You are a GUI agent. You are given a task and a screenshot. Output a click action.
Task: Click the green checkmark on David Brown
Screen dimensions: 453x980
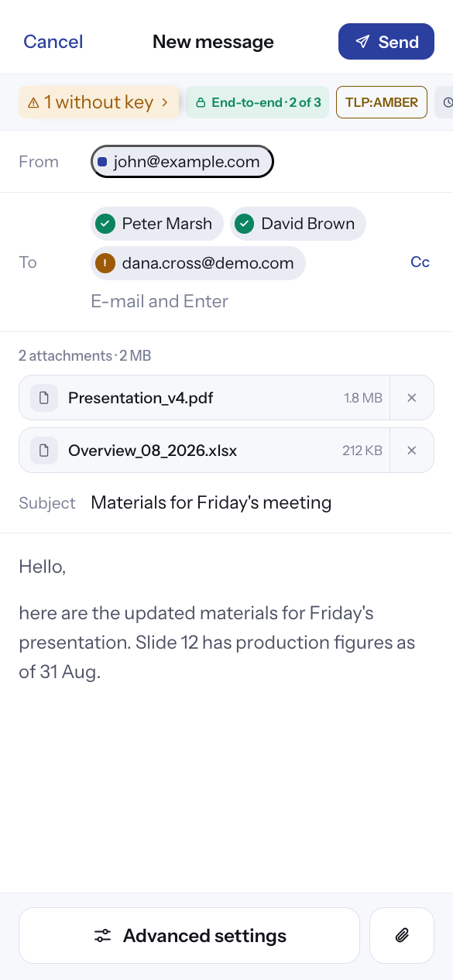245,224
